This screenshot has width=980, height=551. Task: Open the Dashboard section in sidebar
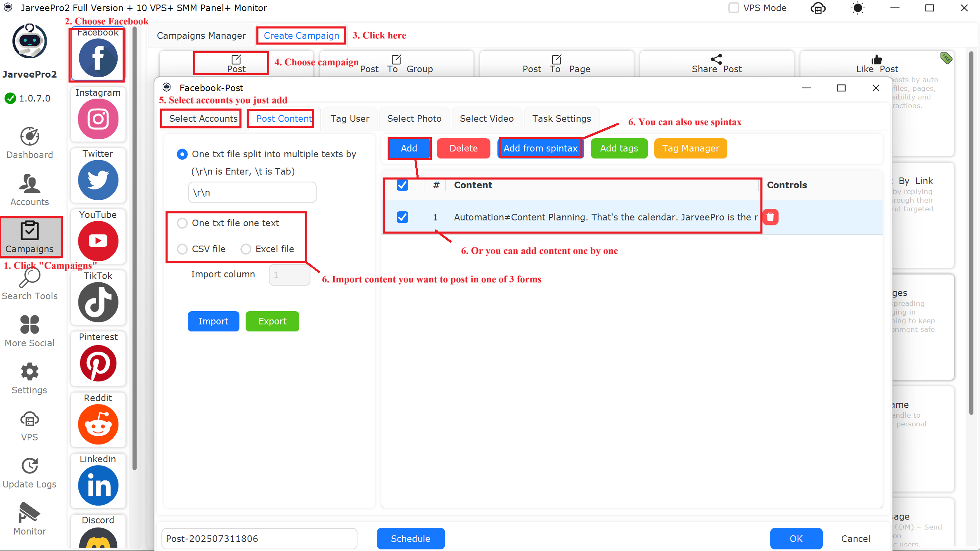pyautogui.click(x=30, y=143)
